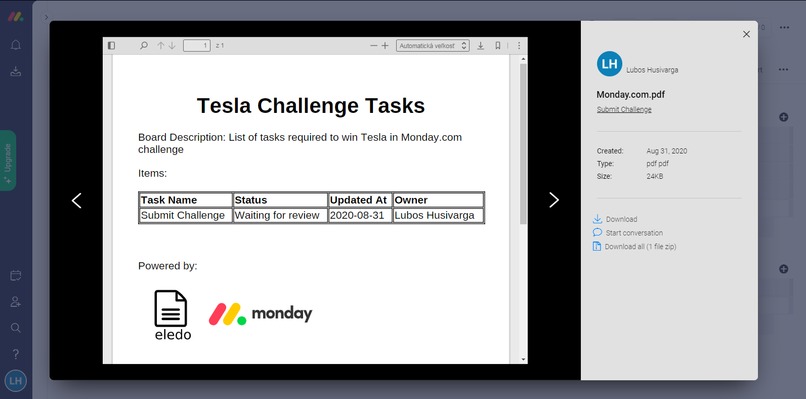Open the help question mark icon

point(15,354)
